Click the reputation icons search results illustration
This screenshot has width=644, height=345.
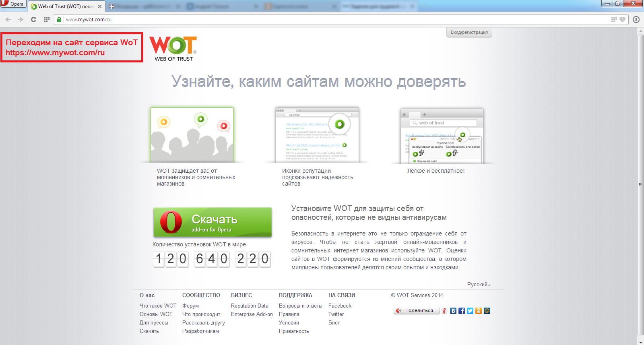click(x=317, y=135)
